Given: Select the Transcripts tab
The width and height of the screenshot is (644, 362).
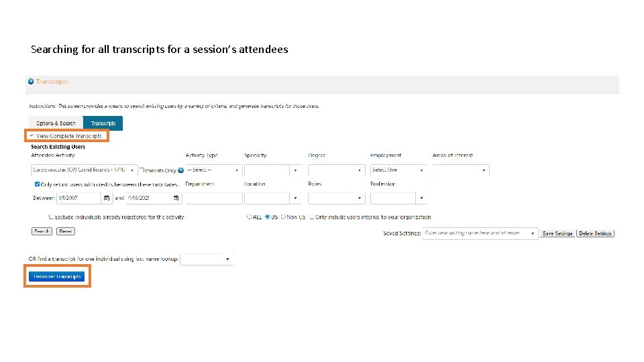Looking at the screenshot, I should tap(103, 123).
